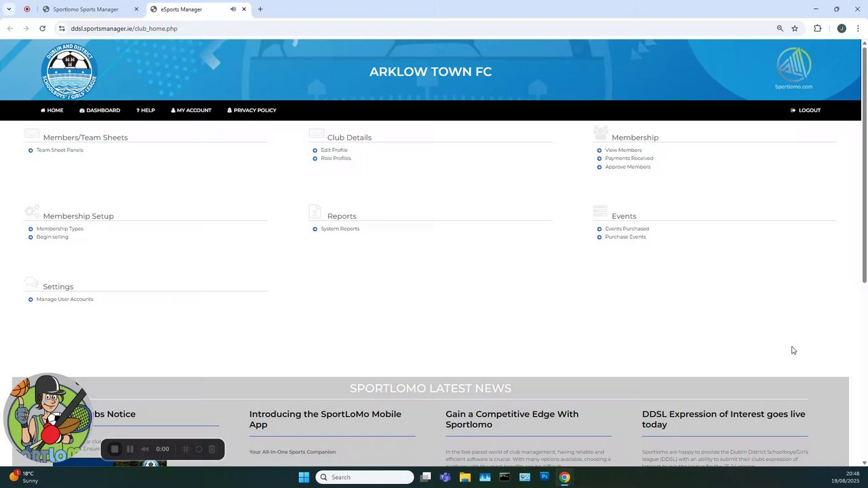Click the Reports document icon

click(x=315, y=211)
